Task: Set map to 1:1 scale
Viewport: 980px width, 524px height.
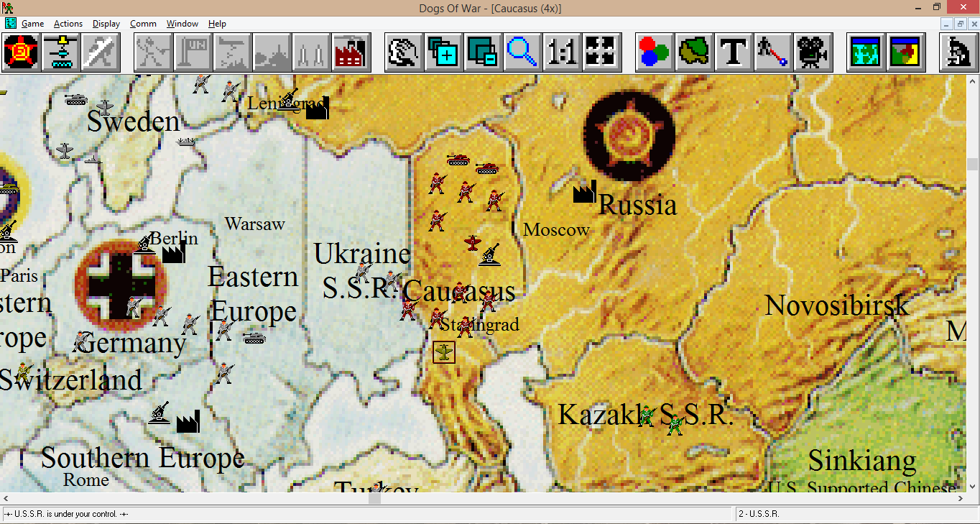Action: [x=562, y=52]
